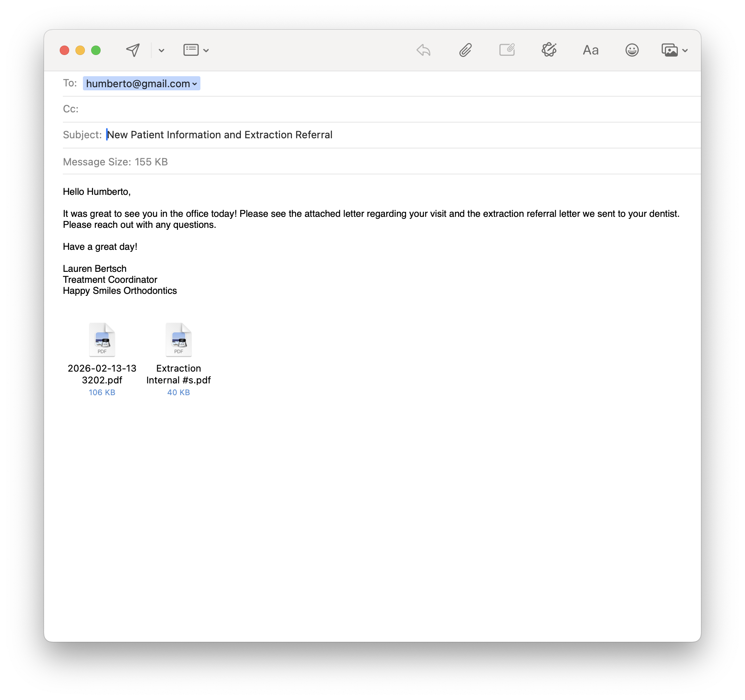Click the header fields icon in the toolbar

(x=191, y=50)
